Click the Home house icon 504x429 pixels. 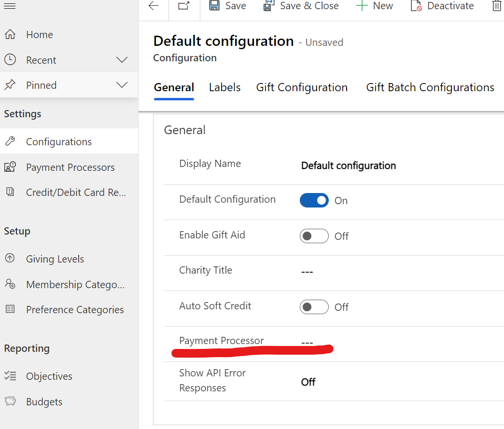[x=10, y=35]
